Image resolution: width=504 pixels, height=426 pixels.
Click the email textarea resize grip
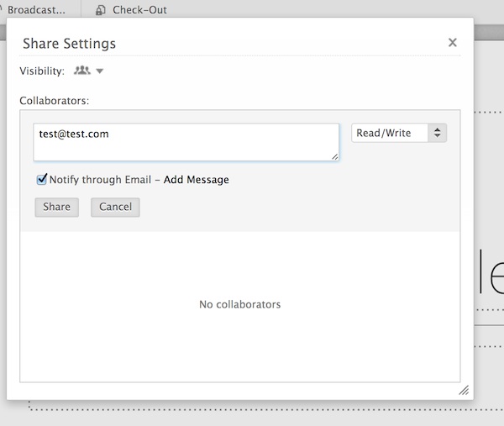click(334, 156)
